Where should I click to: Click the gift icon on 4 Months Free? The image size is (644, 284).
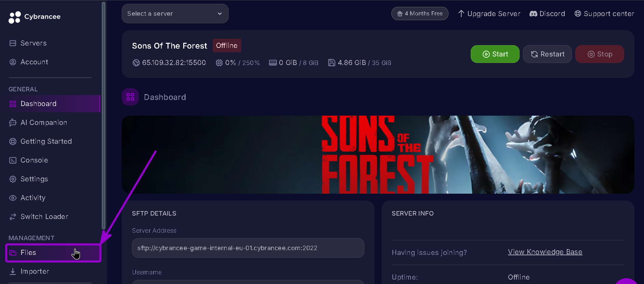pyautogui.click(x=400, y=14)
